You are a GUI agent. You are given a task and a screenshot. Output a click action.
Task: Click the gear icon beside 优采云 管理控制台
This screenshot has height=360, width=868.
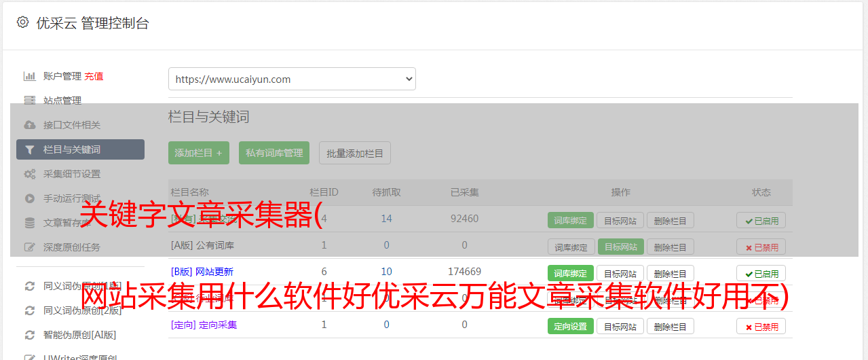pos(23,22)
